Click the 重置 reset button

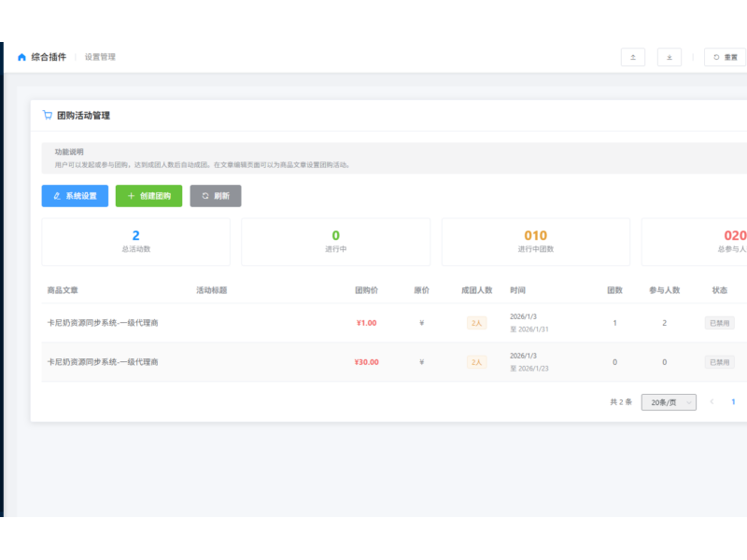coord(726,57)
